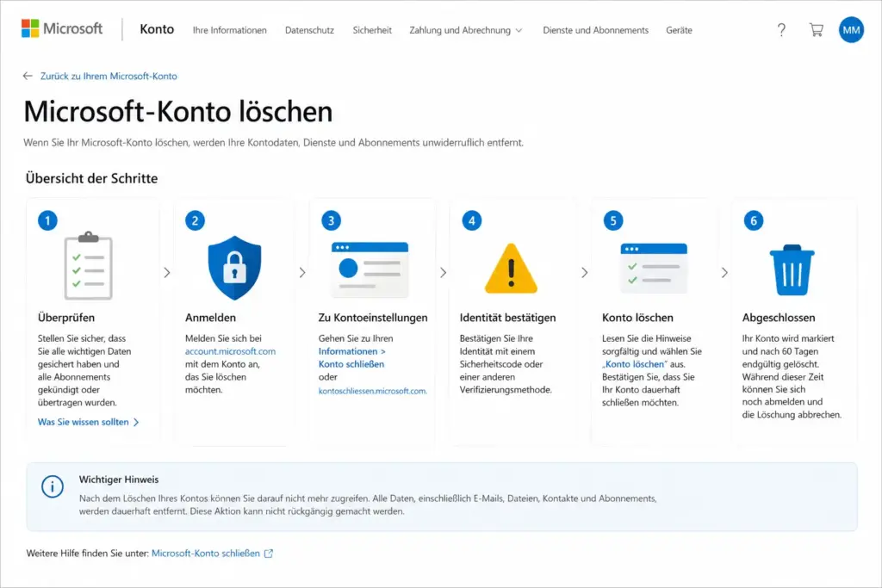The height and width of the screenshot is (588, 882).
Task: Open Ihre Informationen in navigation
Action: 229,30
